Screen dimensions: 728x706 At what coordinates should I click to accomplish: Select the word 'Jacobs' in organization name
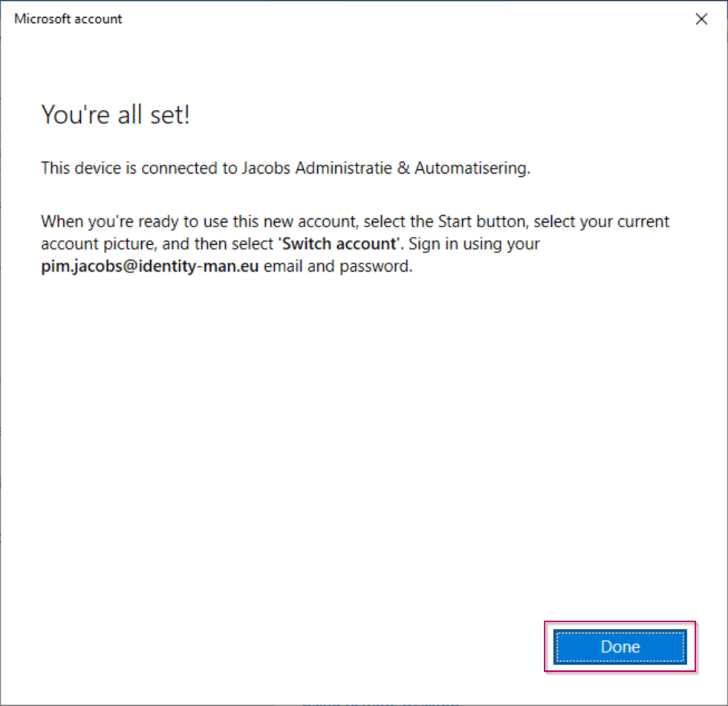(266, 168)
